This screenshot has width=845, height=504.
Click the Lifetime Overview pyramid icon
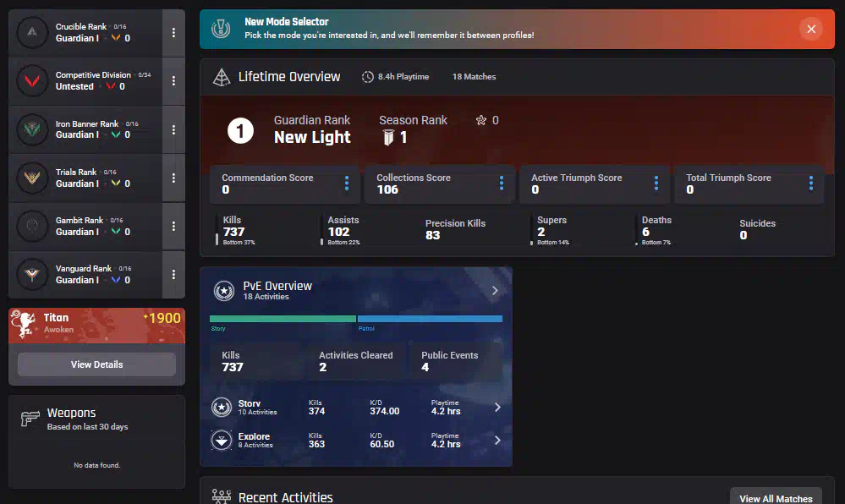(222, 77)
